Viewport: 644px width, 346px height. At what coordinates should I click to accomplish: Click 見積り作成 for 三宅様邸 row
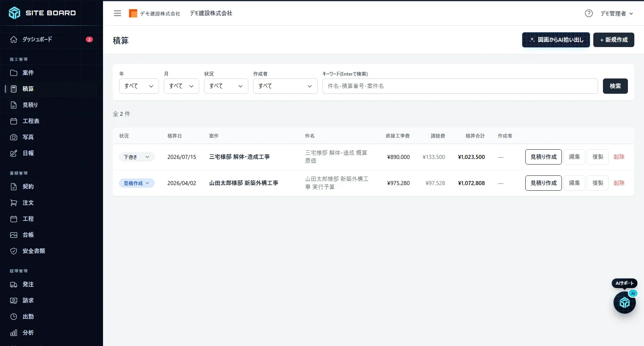[543, 157]
